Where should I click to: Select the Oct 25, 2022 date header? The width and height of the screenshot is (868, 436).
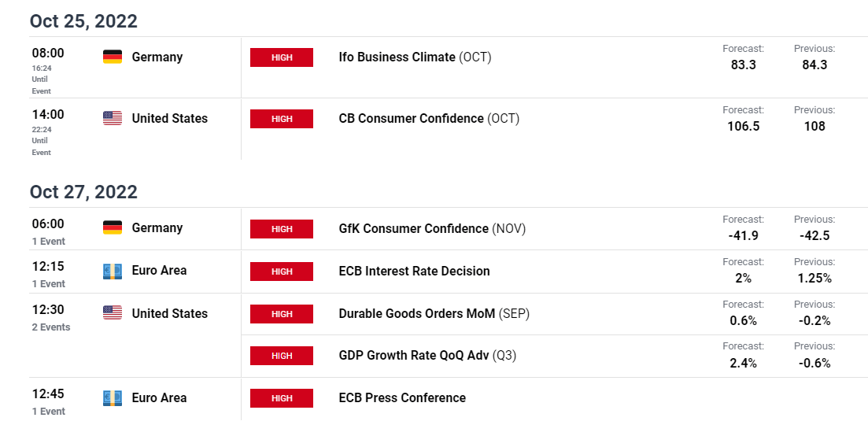pos(83,21)
